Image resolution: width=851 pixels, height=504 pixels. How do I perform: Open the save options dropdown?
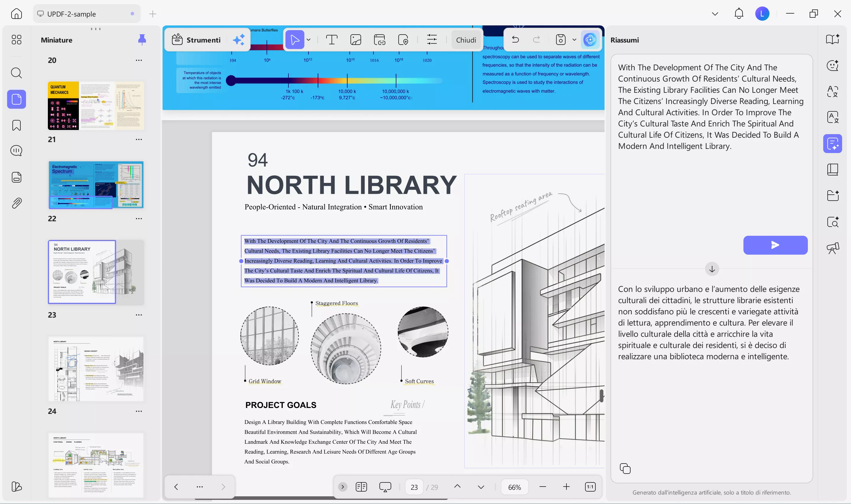click(x=575, y=40)
